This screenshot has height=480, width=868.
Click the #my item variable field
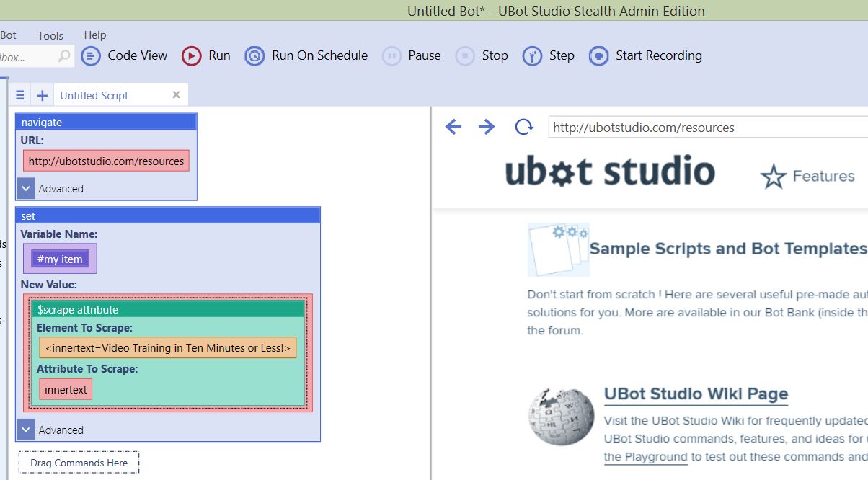pyautogui.click(x=60, y=259)
